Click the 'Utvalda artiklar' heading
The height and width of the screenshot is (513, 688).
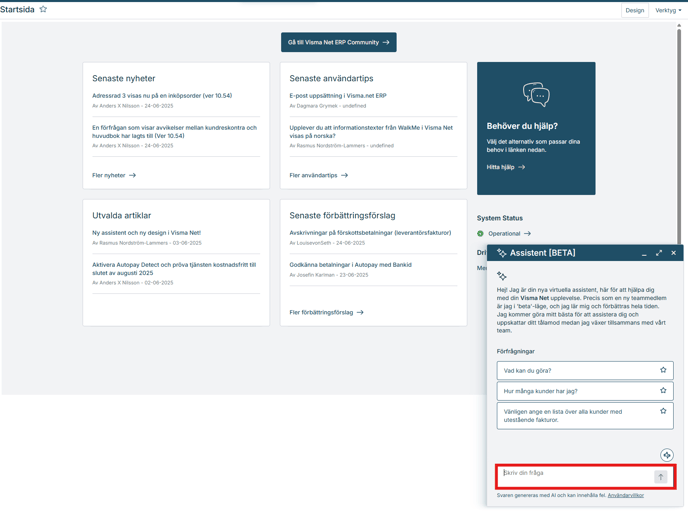(122, 215)
